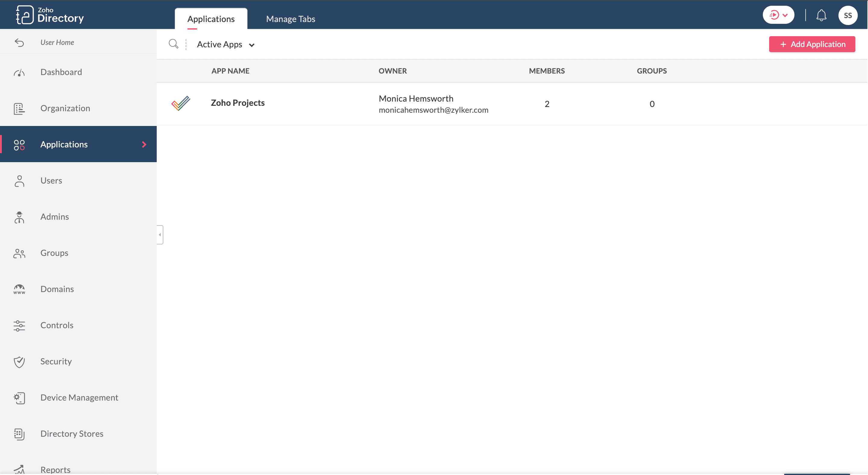Switch to the Manage Tabs tab
Screen dimensions: 868x475
coord(291,19)
